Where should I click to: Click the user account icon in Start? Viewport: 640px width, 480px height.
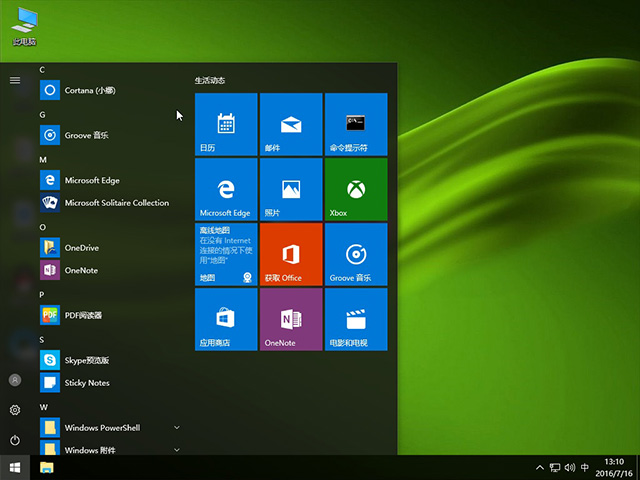(15, 380)
